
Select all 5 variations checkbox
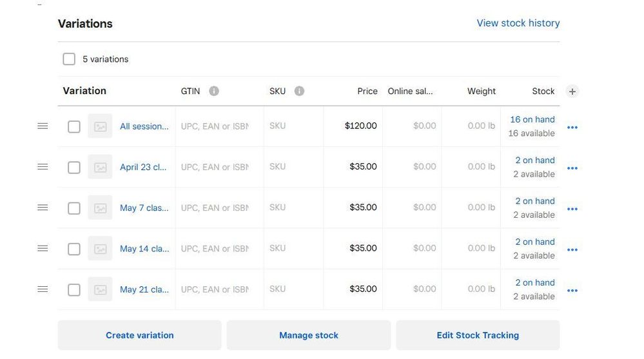click(x=69, y=59)
